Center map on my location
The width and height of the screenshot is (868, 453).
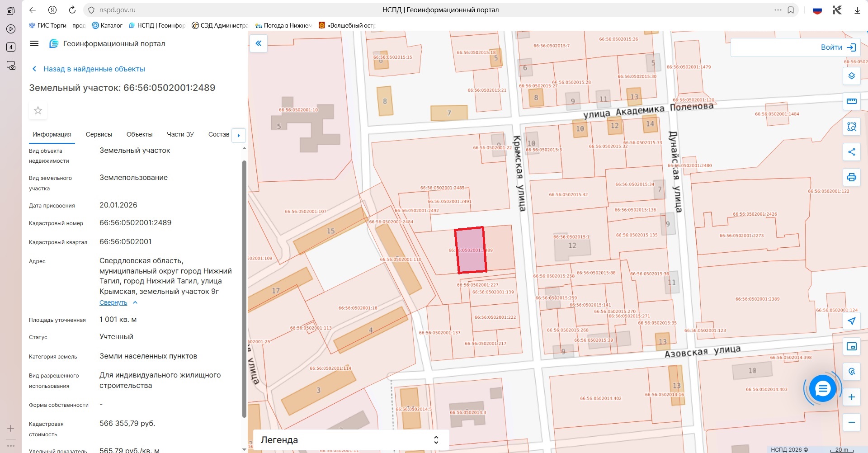click(x=851, y=321)
